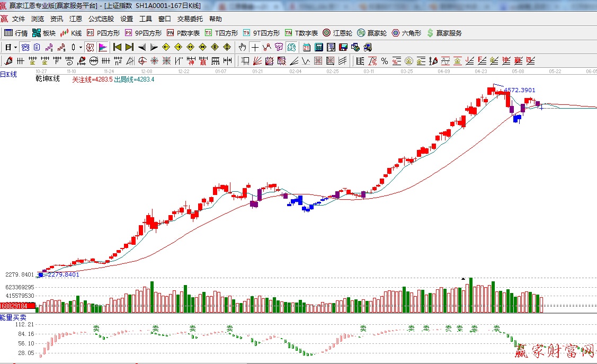The image size is (597, 364).
Task: Click the 行情 quotes button
Action: point(16,33)
